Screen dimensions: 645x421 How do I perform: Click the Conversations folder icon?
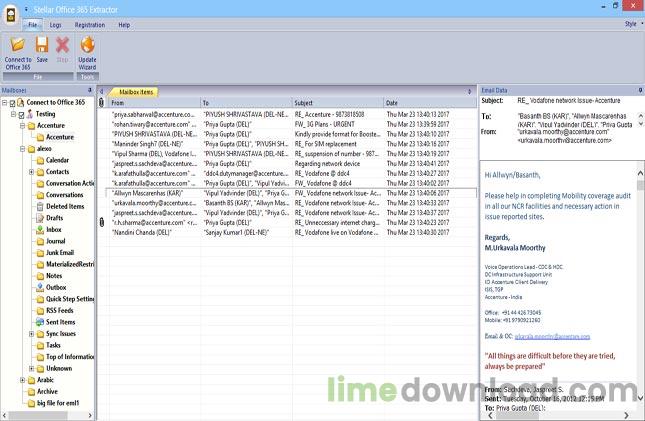click(40, 195)
